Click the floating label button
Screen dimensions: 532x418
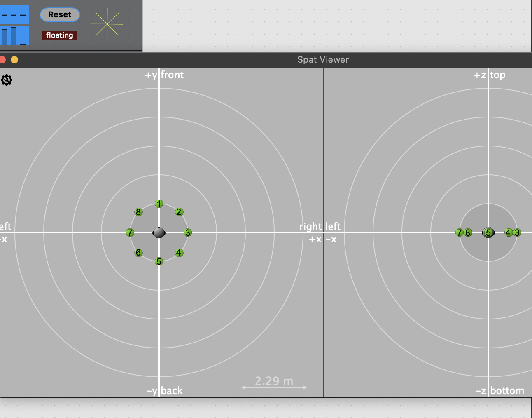point(60,35)
